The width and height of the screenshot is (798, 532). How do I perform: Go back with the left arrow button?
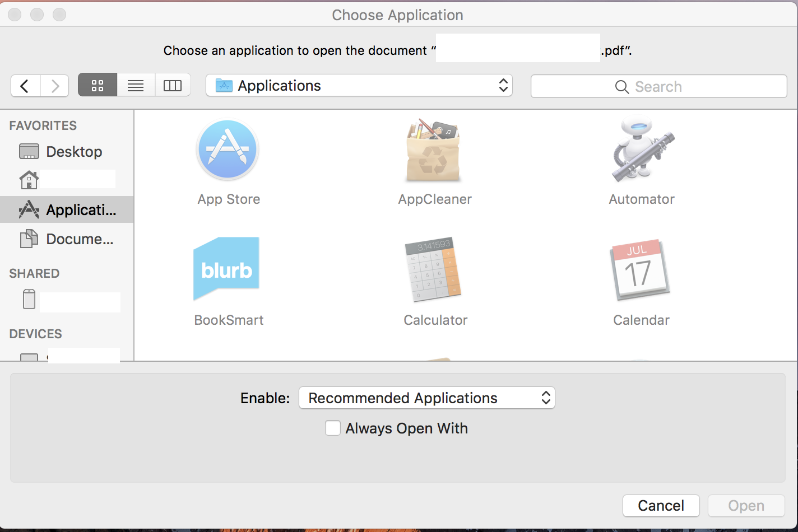click(25, 86)
